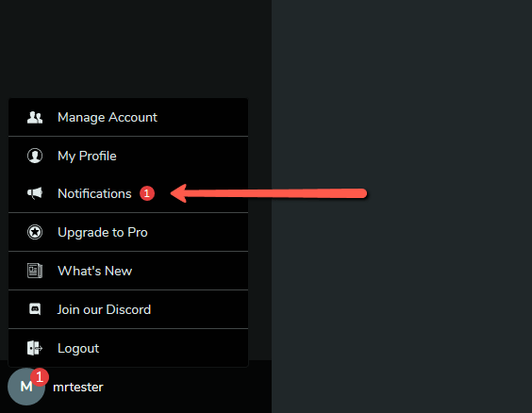
Task: Choose Upgrade to Pro option
Action: coord(128,232)
